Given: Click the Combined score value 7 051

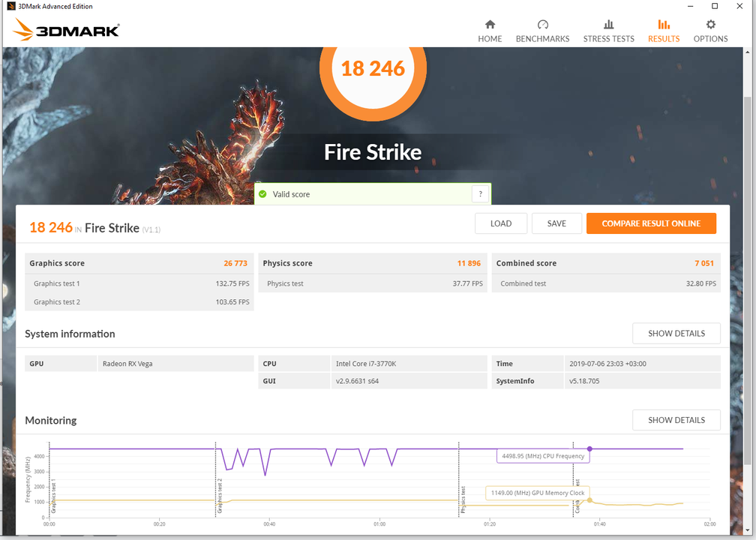Looking at the screenshot, I should [x=704, y=263].
